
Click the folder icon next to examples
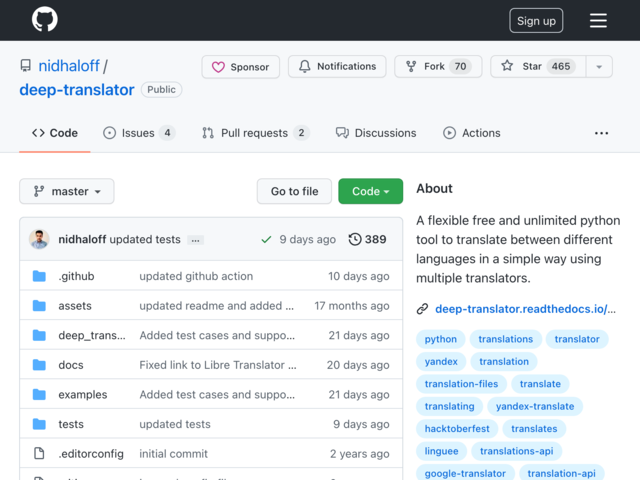tap(39, 395)
